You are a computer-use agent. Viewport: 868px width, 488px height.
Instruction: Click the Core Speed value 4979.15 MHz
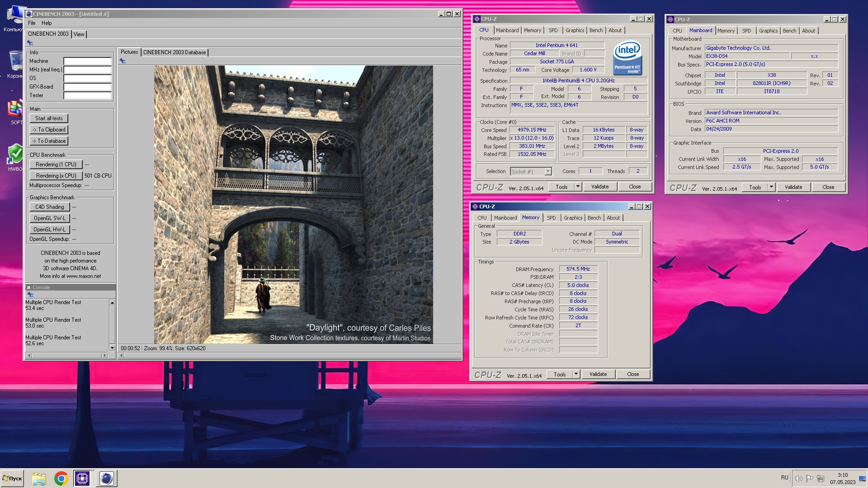532,130
